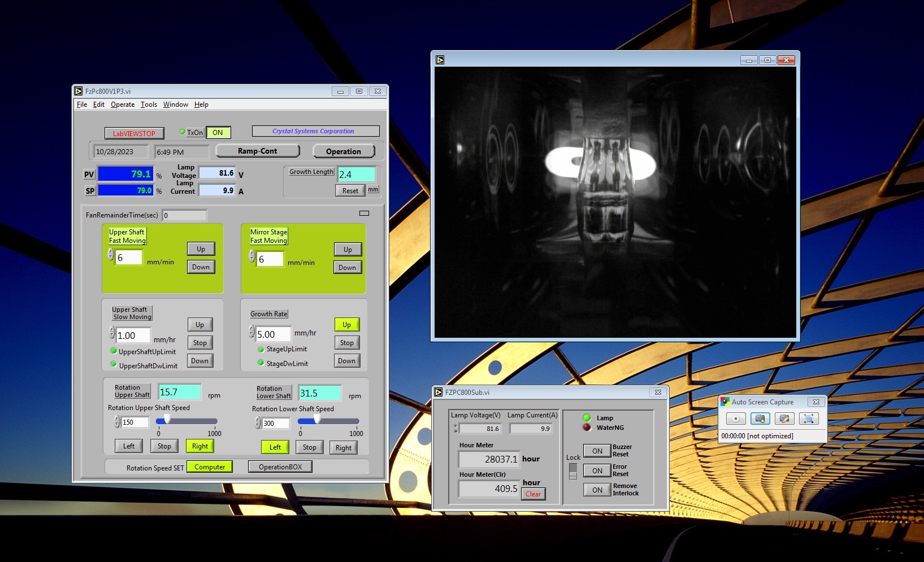Flip the Lock switch in FZPC800Sub
Screen dimensions: 924x562
(573, 471)
